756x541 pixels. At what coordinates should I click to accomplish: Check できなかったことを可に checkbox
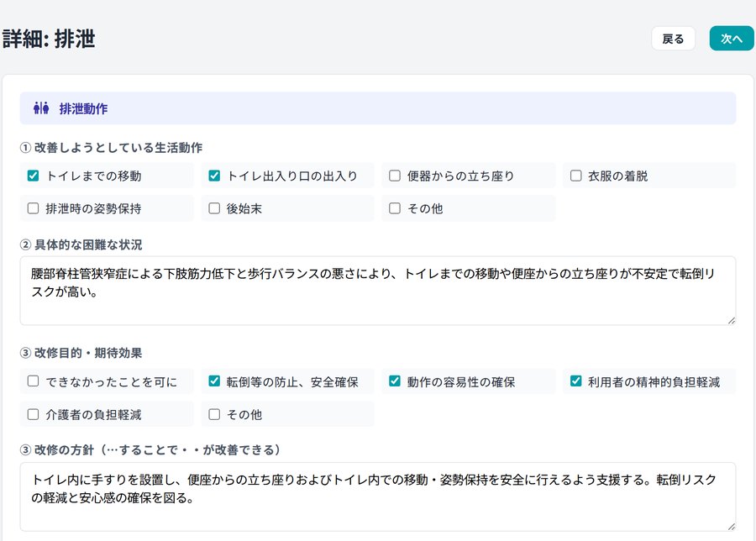coord(33,381)
